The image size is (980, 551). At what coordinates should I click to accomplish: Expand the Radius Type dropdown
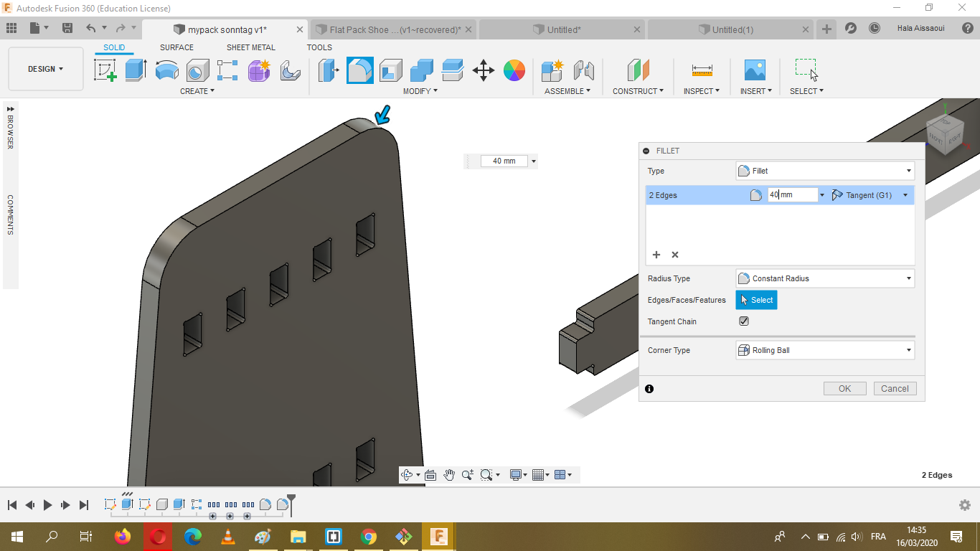(825, 278)
